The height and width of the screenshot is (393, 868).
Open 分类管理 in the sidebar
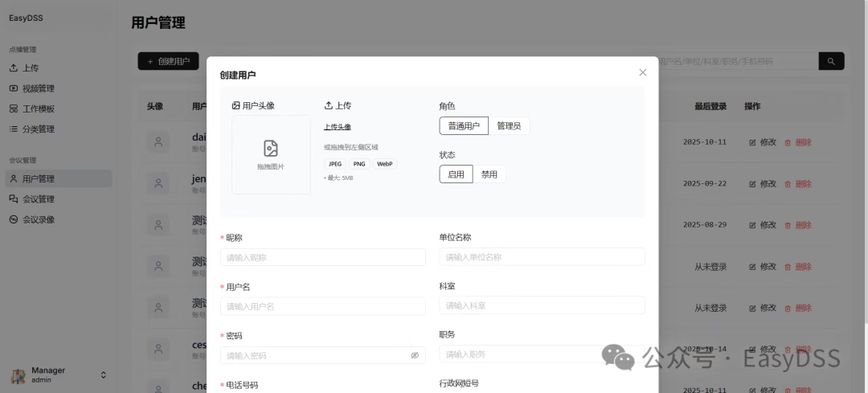pos(59,129)
